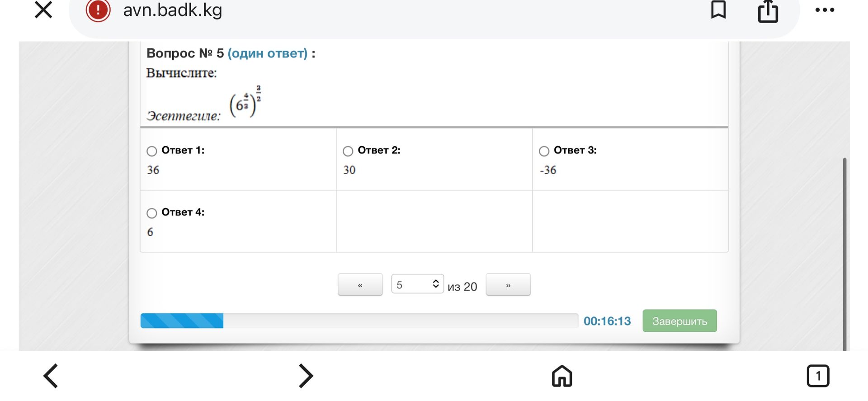Go to previous question with « button
868x401 pixels.
[x=360, y=285]
